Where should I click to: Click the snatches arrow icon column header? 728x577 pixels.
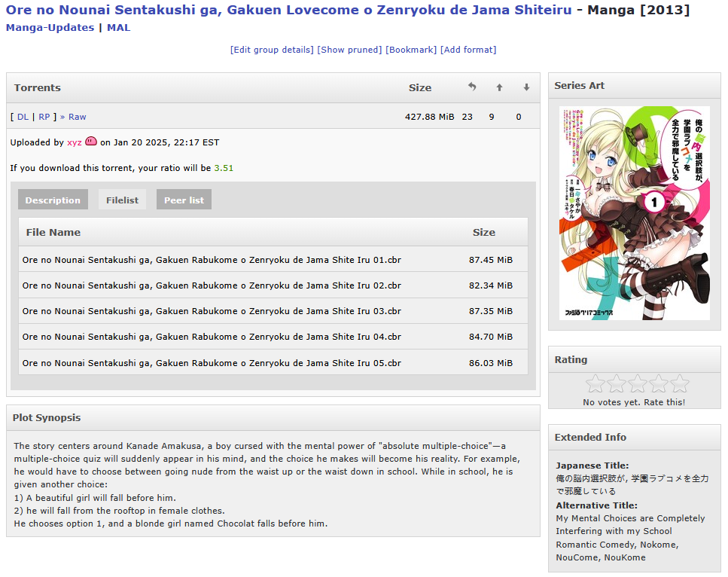coord(472,87)
